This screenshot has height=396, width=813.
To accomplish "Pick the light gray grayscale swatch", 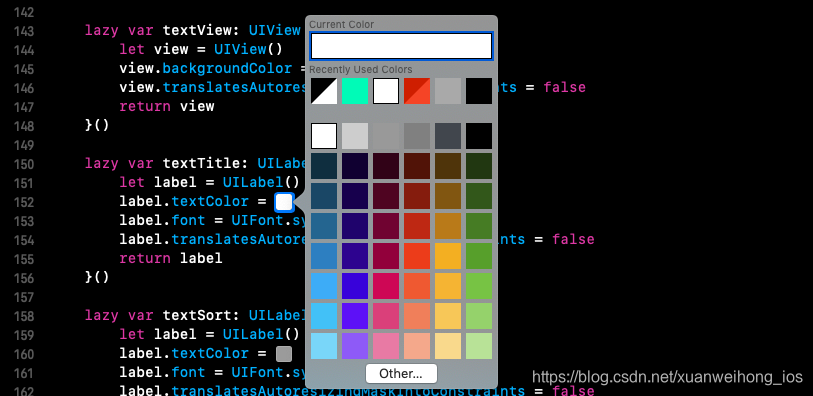I will point(355,136).
